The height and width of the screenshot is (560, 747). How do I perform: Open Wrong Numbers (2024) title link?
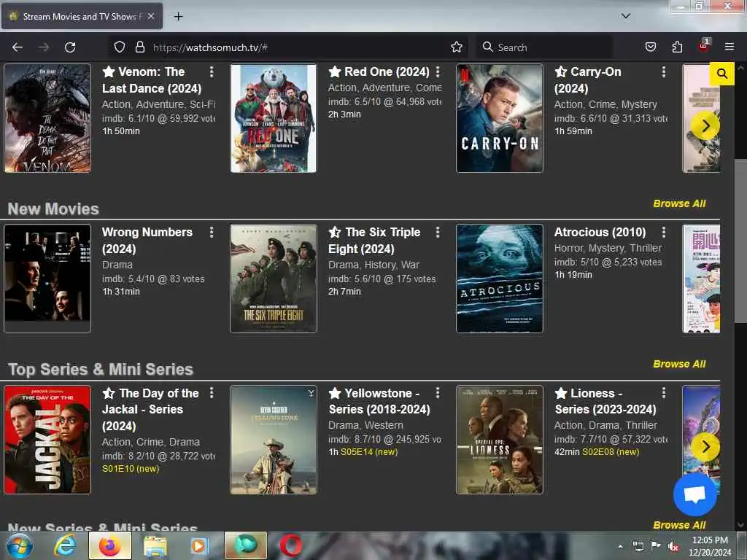[147, 241]
